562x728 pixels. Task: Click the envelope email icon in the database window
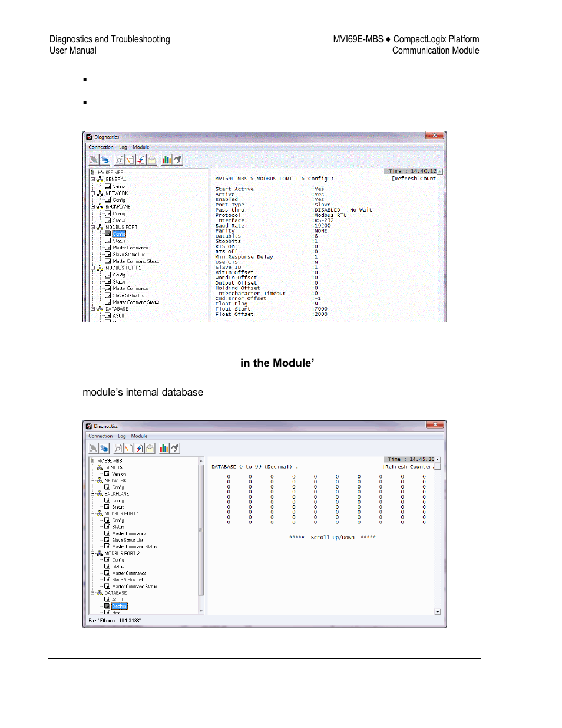point(150,449)
